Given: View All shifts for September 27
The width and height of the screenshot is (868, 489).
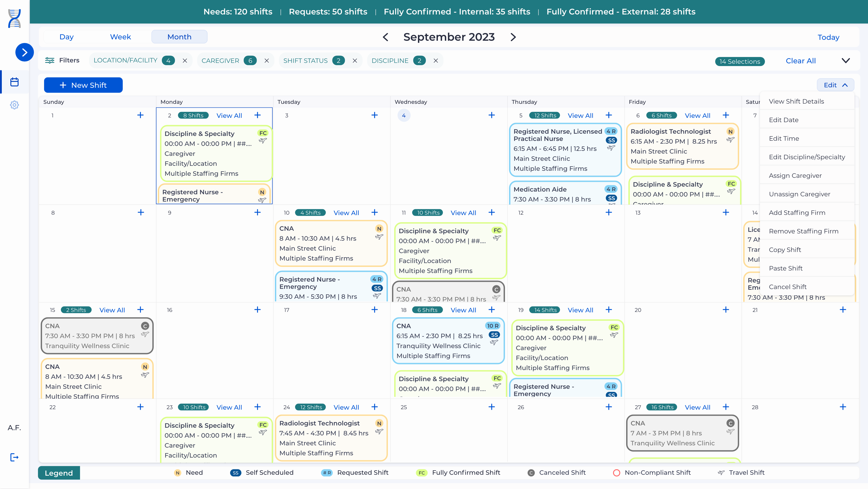Looking at the screenshot, I should [x=698, y=407].
